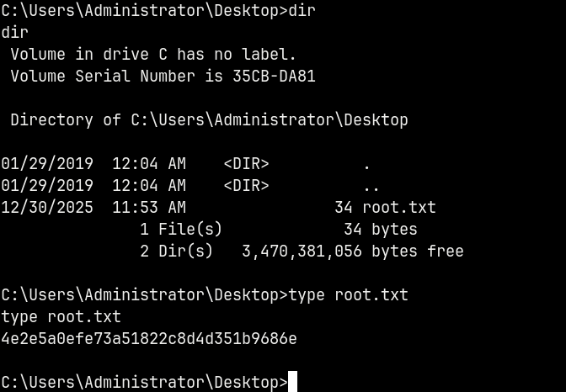
Task: Click the typed 'type root.txt' command at prompt
Action: [348, 294]
